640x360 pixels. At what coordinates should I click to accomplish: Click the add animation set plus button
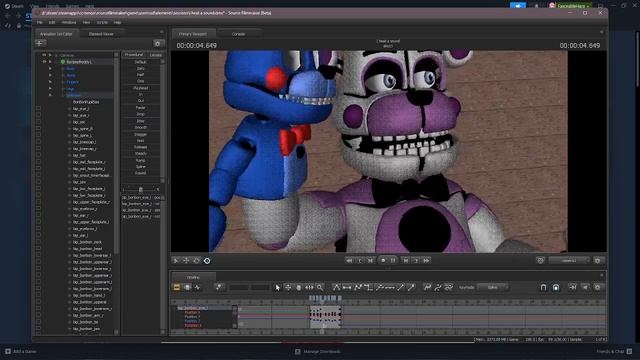(40, 43)
